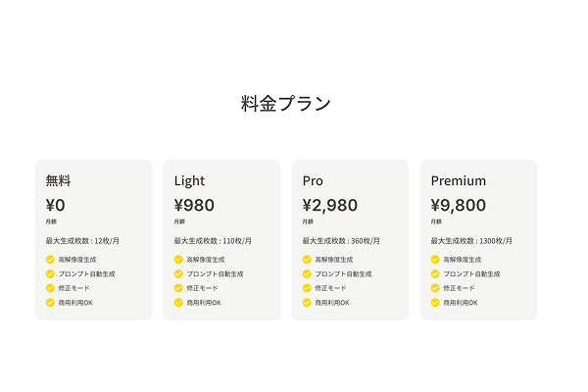Click the 修正モード checkmark in the Light plan
588x392 pixels.
click(x=178, y=288)
